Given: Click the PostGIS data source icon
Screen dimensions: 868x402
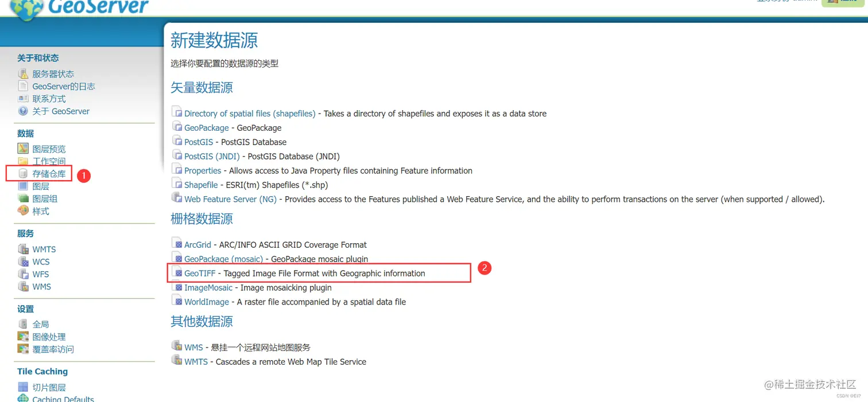Looking at the screenshot, I should coord(177,140).
